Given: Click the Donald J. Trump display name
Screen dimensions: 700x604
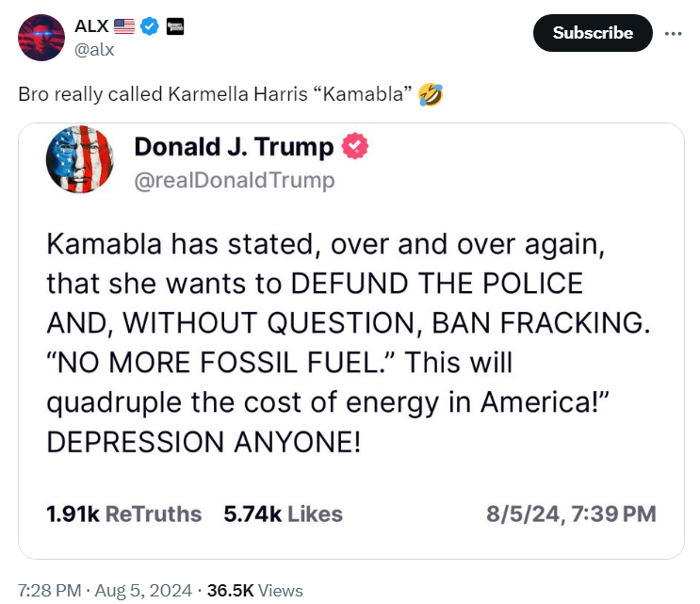Looking at the screenshot, I should point(234,147).
